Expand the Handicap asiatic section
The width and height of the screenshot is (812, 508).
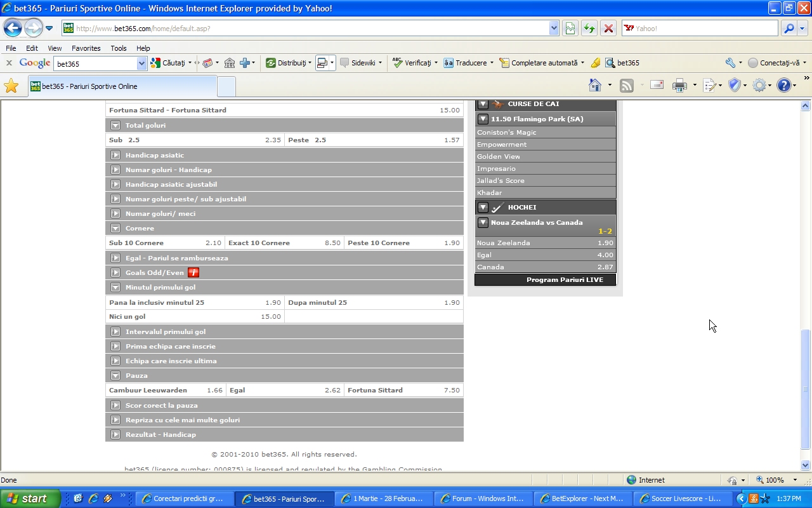point(115,155)
